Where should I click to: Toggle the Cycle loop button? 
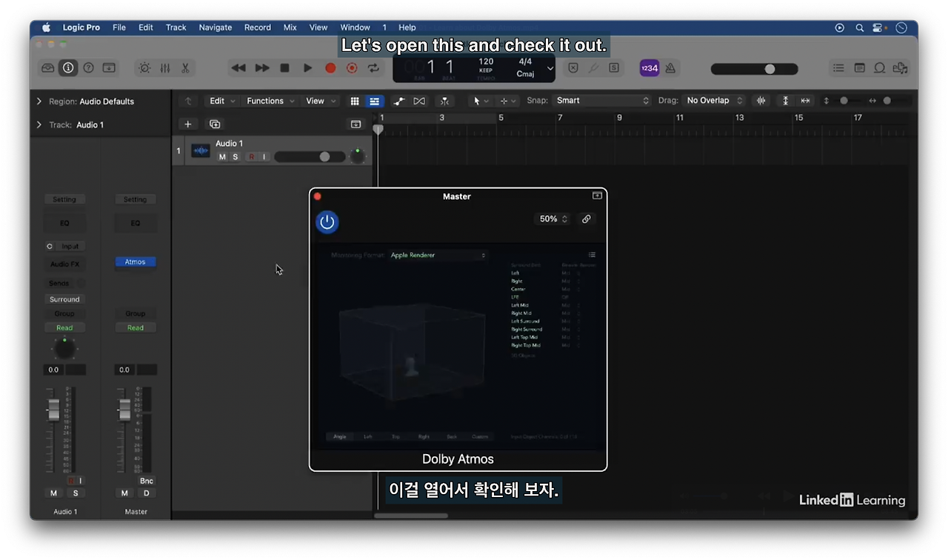374,68
